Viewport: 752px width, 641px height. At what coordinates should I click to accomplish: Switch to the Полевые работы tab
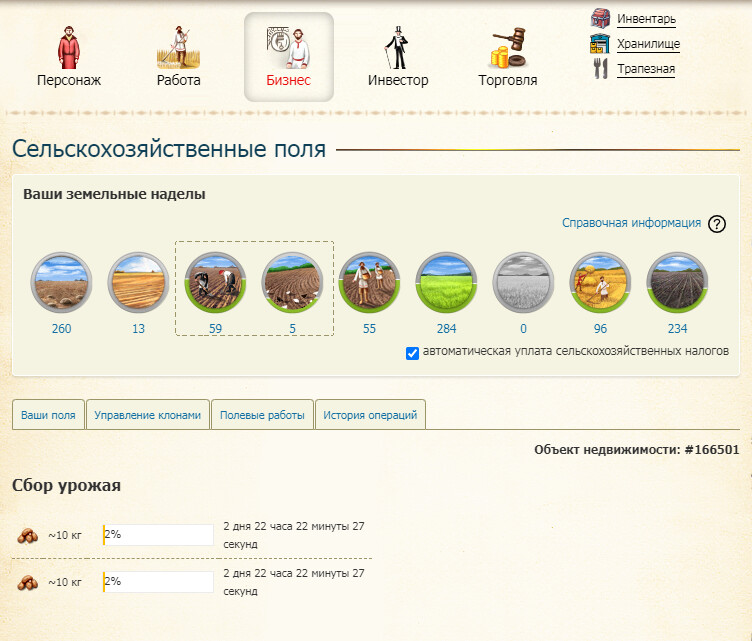tap(262, 415)
